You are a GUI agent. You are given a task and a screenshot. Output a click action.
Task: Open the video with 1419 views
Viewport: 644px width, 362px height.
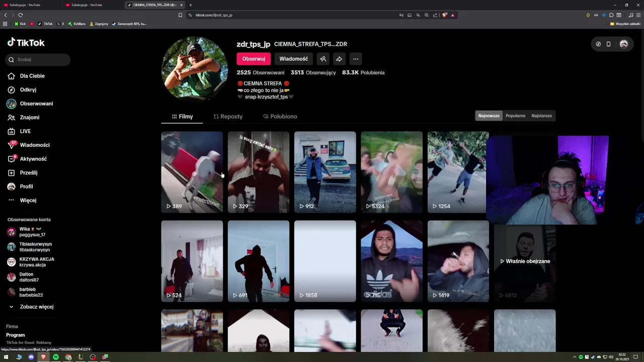click(458, 261)
